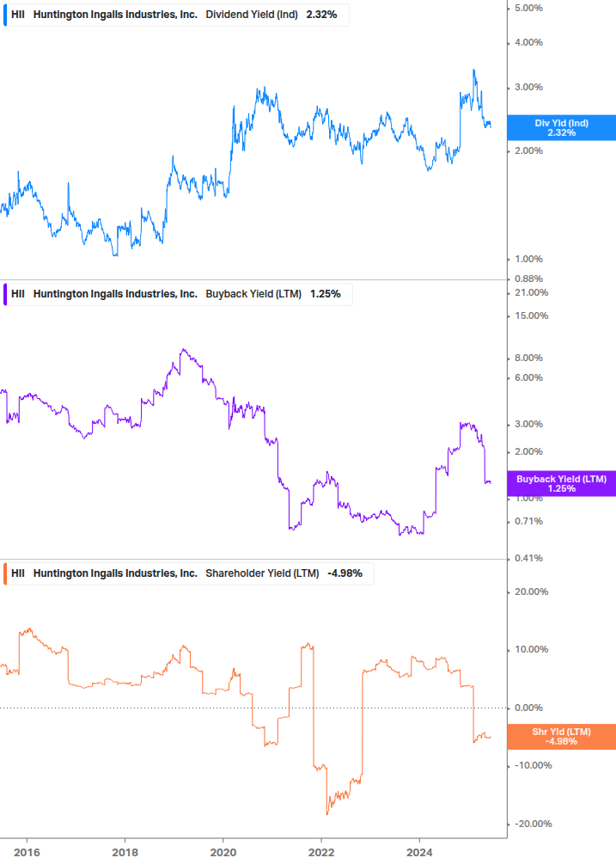Click the Shareholder Yield (LTM) legend label
The width and height of the screenshot is (616, 864).
coord(262,573)
